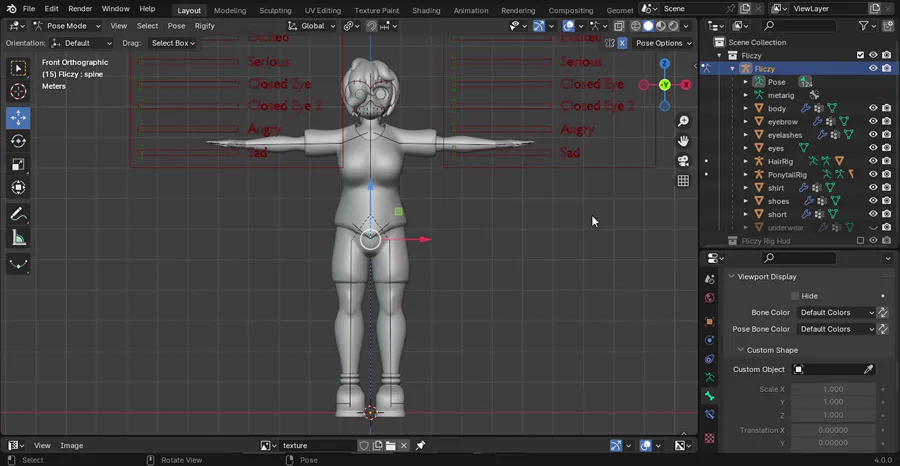
Task: Toggle camera view icon
Action: [x=683, y=161]
